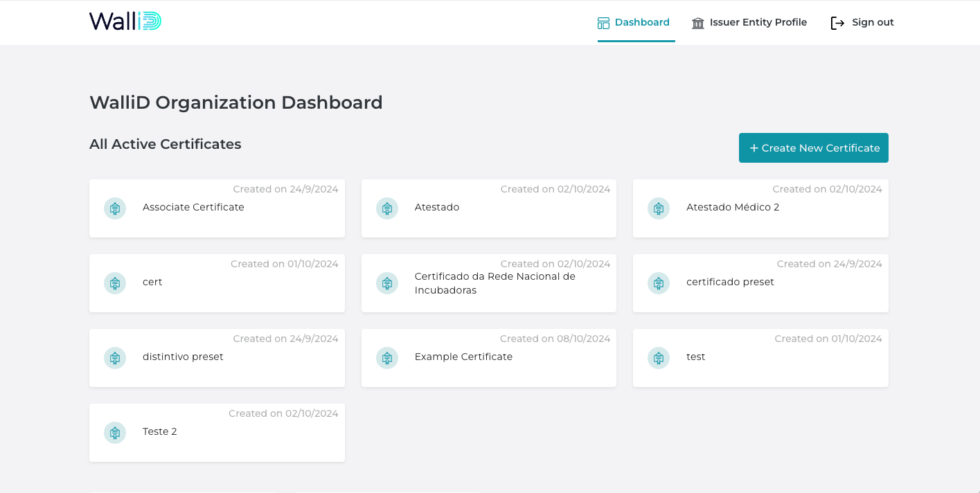Click the Issuer Entity bank building icon
Viewport: 980px width, 493px height.
point(698,23)
